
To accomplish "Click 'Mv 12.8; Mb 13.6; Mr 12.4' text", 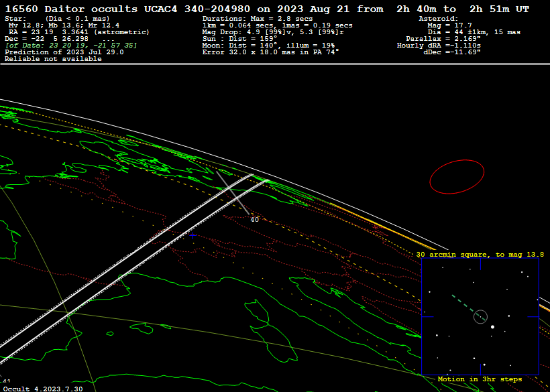I will [x=64, y=25].
